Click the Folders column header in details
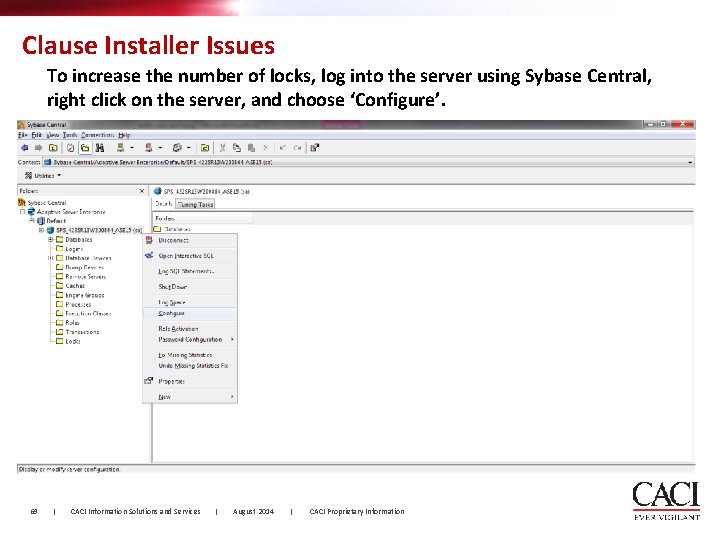 click(202, 218)
